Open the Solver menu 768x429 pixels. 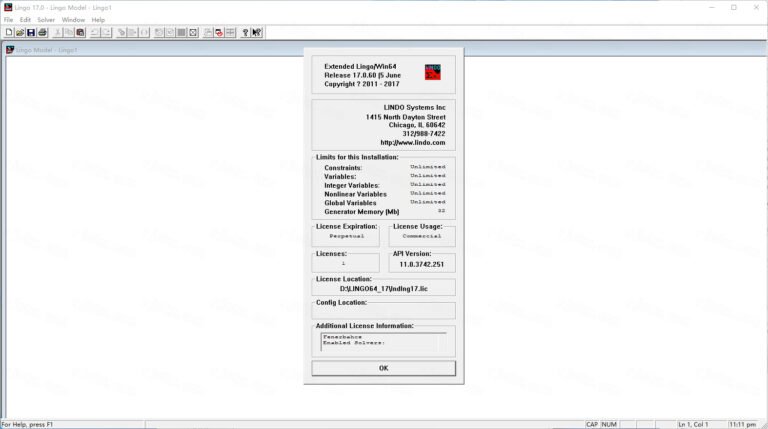pos(46,20)
